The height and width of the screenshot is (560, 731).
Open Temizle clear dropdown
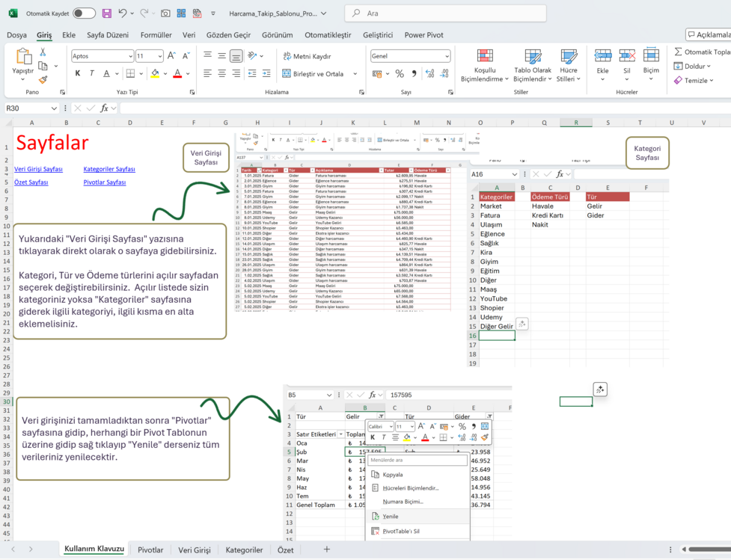pos(694,80)
